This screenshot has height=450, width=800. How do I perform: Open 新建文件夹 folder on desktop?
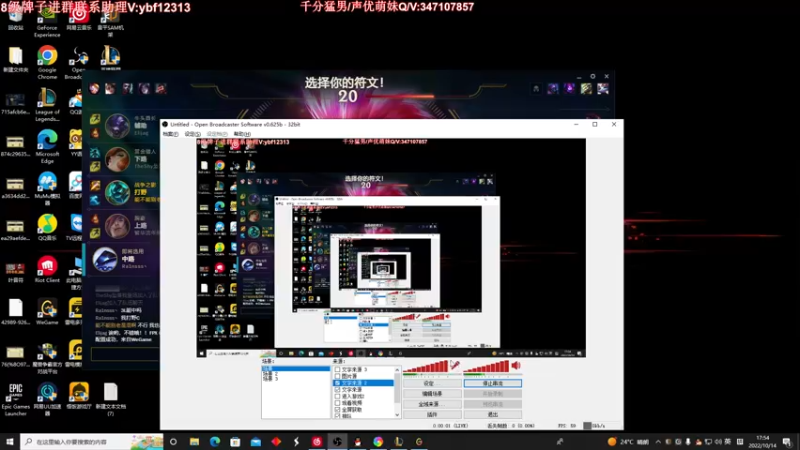pyautogui.click(x=15, y=60)
